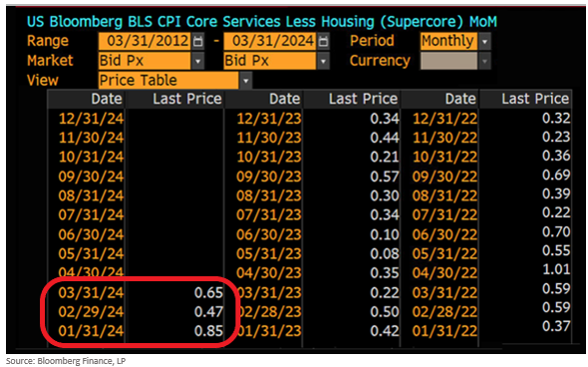
Task: Open the end date calendar icon
Action: 323,41
